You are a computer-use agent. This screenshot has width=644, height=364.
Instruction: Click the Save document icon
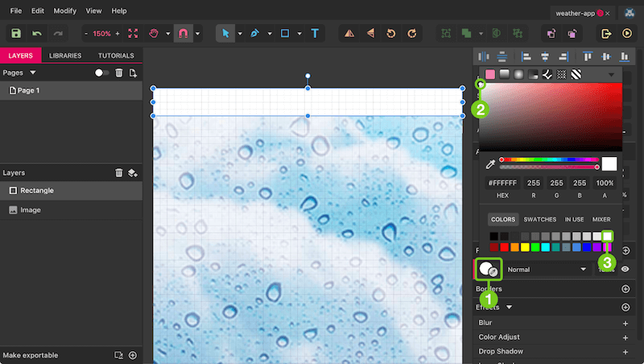click(x=16, y=33)
